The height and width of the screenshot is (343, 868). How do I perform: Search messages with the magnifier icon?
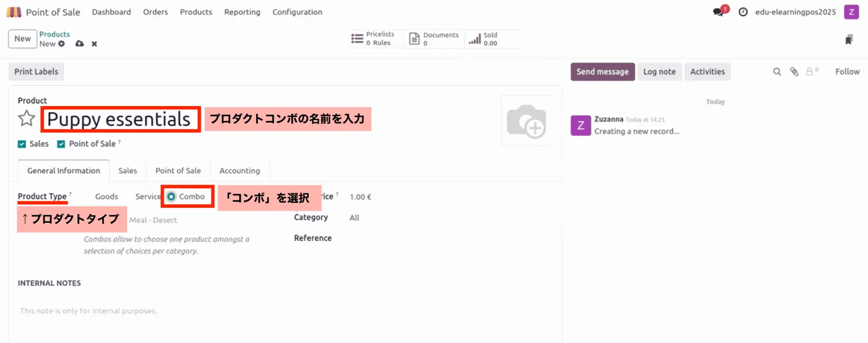coord(777,71)
